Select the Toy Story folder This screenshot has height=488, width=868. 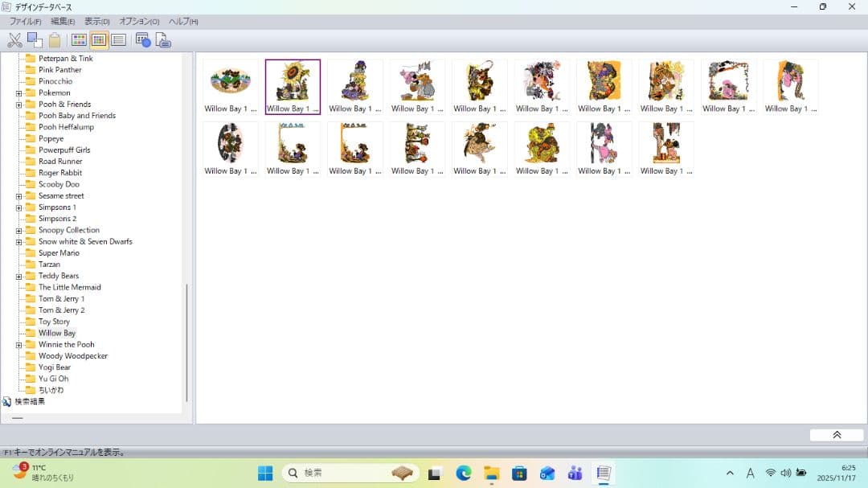pos(54,322)
